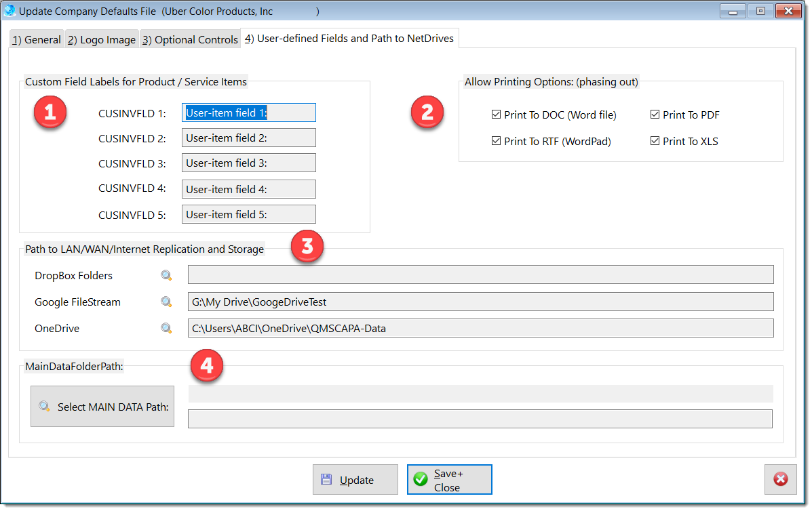Switch to the General tab
The width and height of the screenshot is (812, 511).
point(37,40)
